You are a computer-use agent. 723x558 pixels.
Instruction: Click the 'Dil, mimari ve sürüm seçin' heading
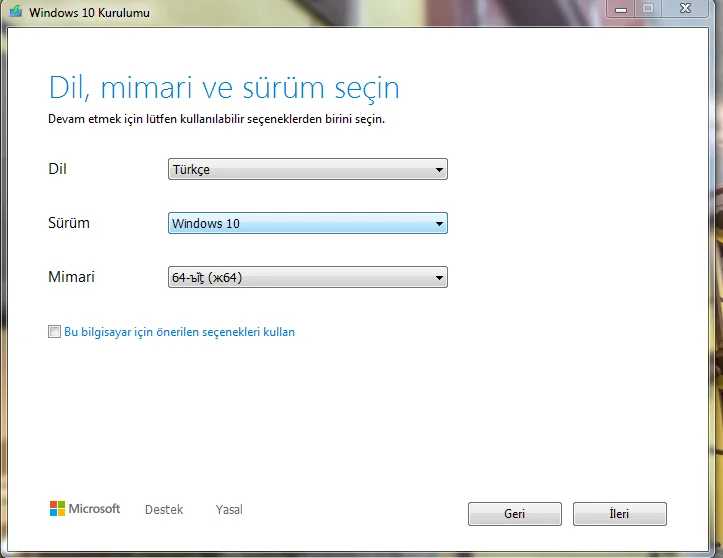pos(224,87)
